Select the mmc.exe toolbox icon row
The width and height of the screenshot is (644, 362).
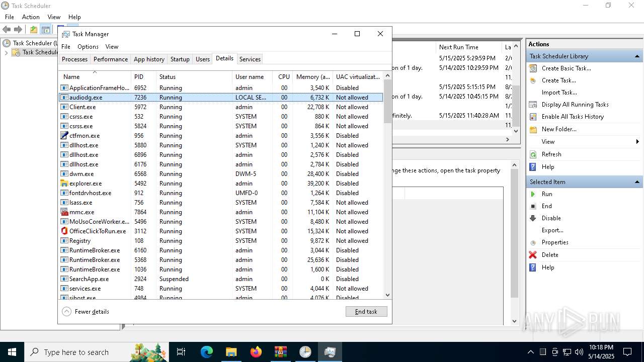pos(220,212)
